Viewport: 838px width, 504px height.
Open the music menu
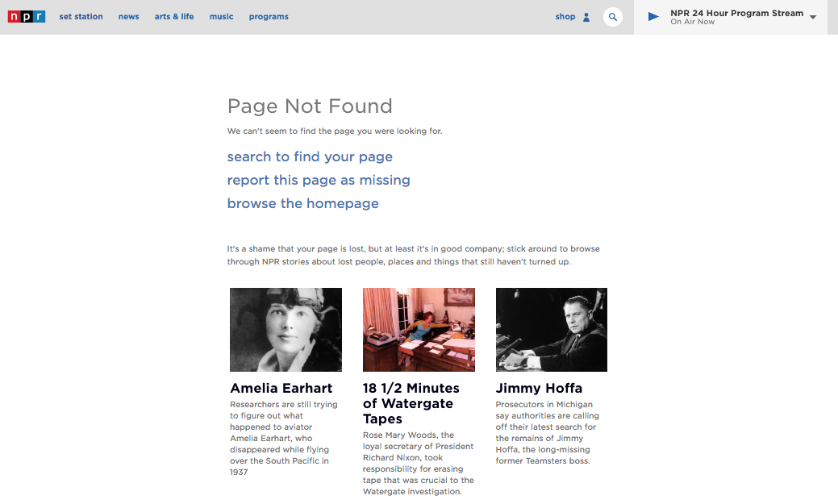pos(221,17)
